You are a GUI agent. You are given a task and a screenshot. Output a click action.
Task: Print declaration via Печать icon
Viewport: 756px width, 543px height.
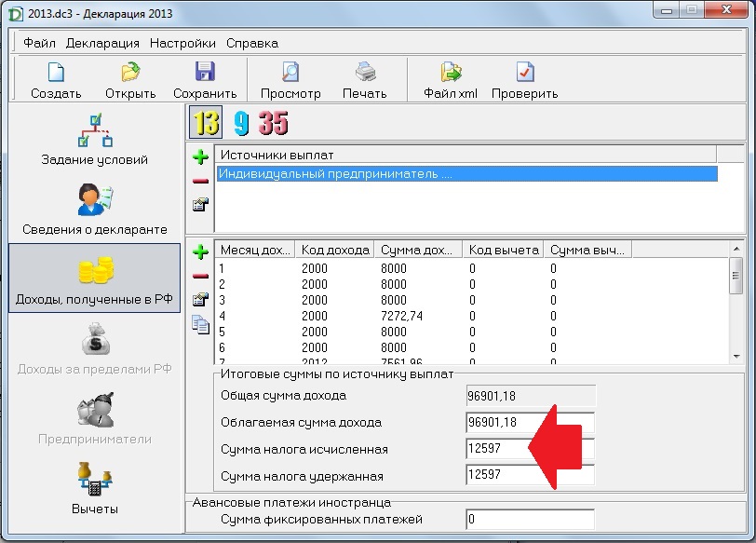tap(364, 79)
